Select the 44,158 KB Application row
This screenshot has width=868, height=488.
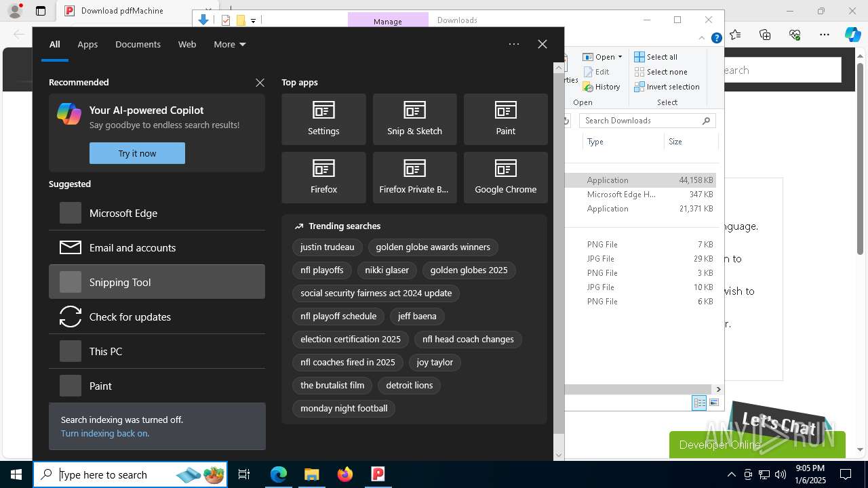[641, 180]
